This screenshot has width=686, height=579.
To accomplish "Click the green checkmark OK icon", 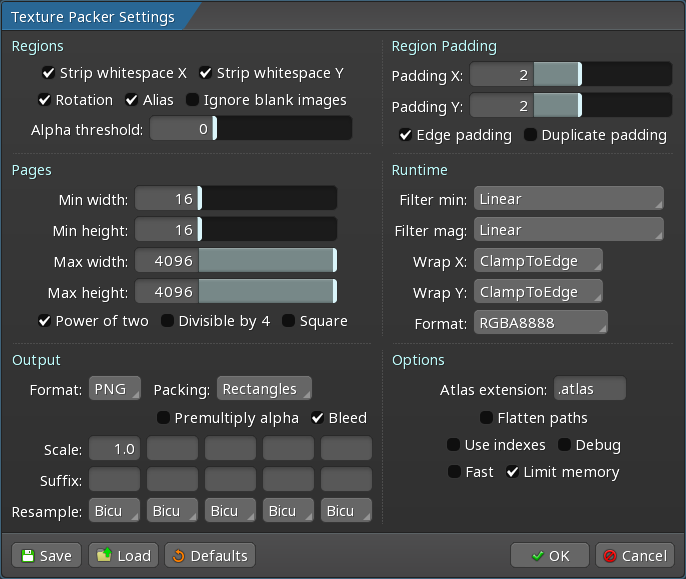I will [537, 556].
